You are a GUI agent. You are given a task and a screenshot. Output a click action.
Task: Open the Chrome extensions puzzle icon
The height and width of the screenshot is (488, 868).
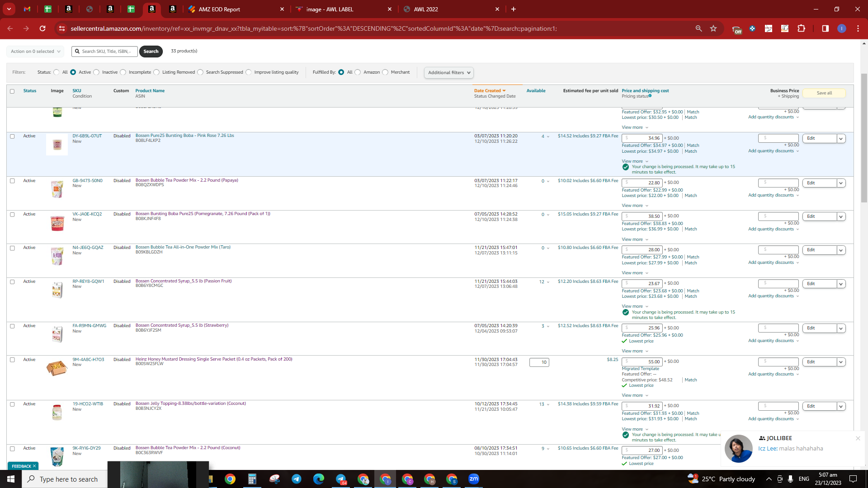coord(801,28)
